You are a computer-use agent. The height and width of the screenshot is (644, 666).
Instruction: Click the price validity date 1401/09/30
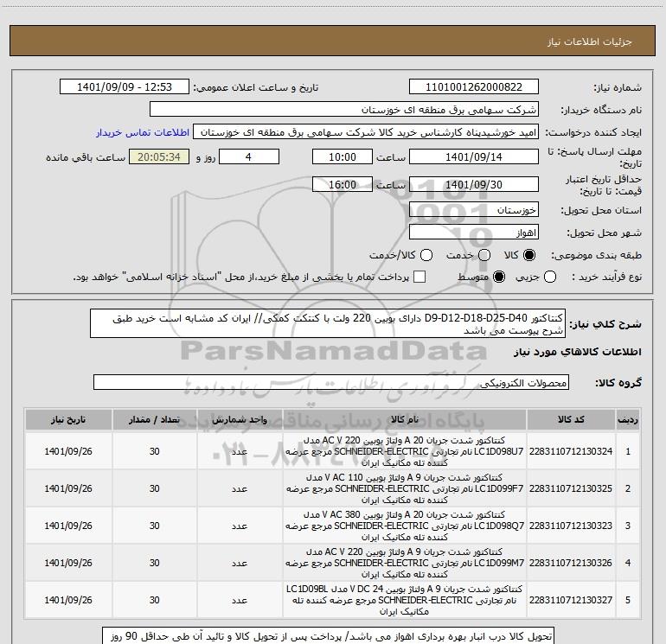click(x=474, y=184)
